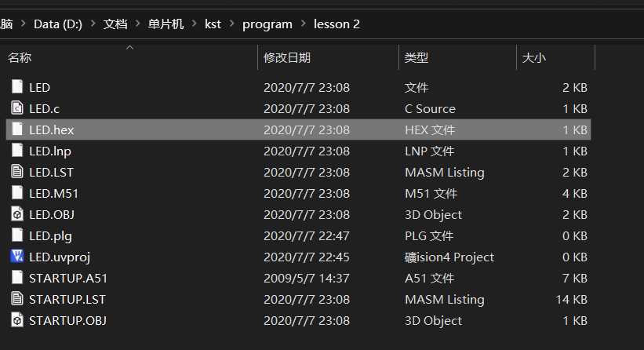Viewport: 644px width, 350px height.
Task: Sort by 大小 column header
Action: 534,57
